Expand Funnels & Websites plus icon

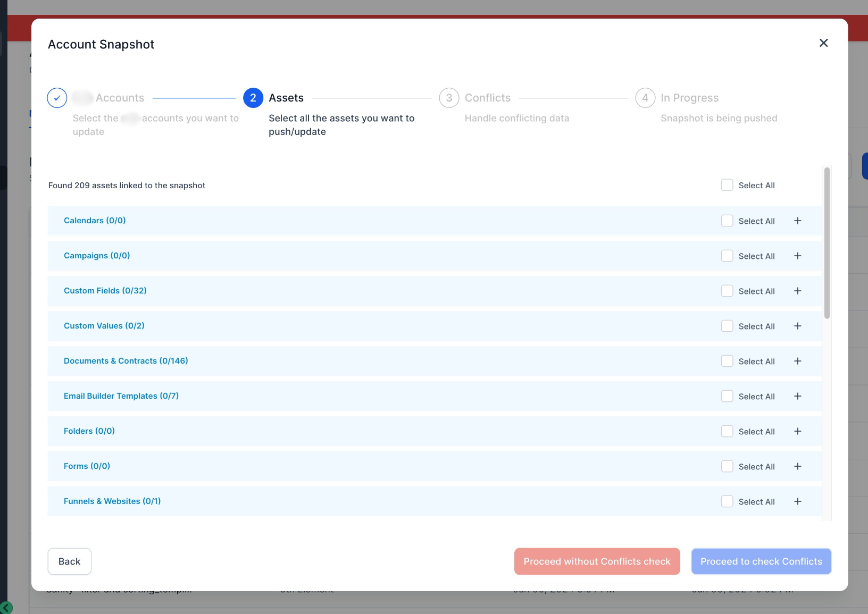click(x=798, y=501)
